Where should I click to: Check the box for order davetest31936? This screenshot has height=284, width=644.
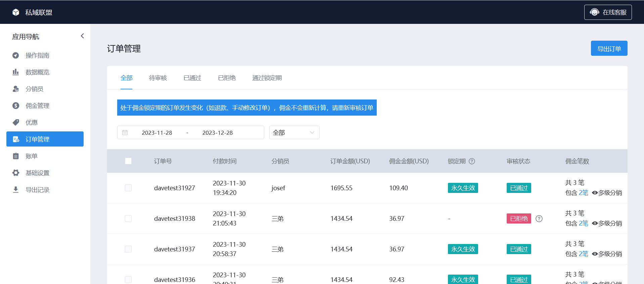coord(128,280)
